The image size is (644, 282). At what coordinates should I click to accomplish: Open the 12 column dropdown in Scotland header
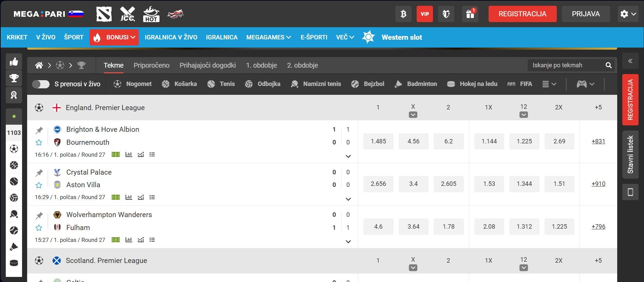tap(524, 268)
